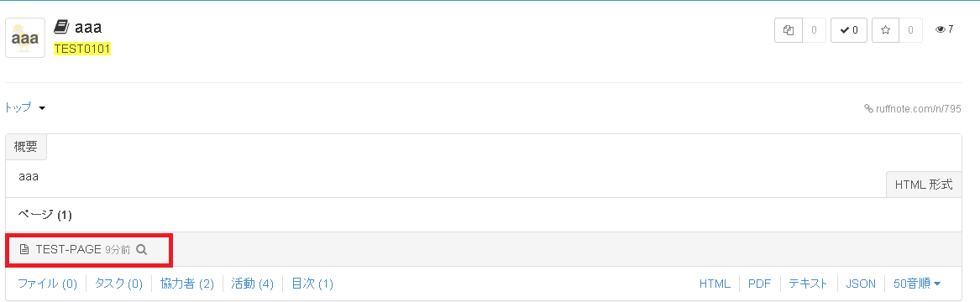Click the highlighted TEST0101 label
The image size is (980, 302).
(x=81, y=49)
